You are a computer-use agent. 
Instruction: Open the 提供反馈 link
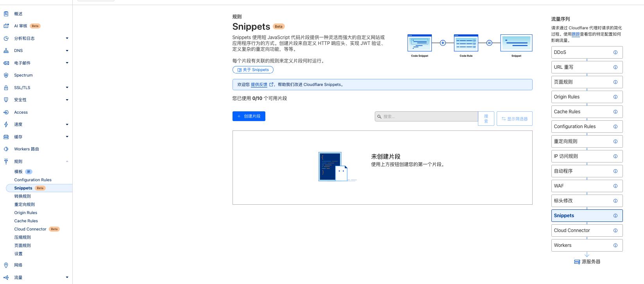[259, 85]
